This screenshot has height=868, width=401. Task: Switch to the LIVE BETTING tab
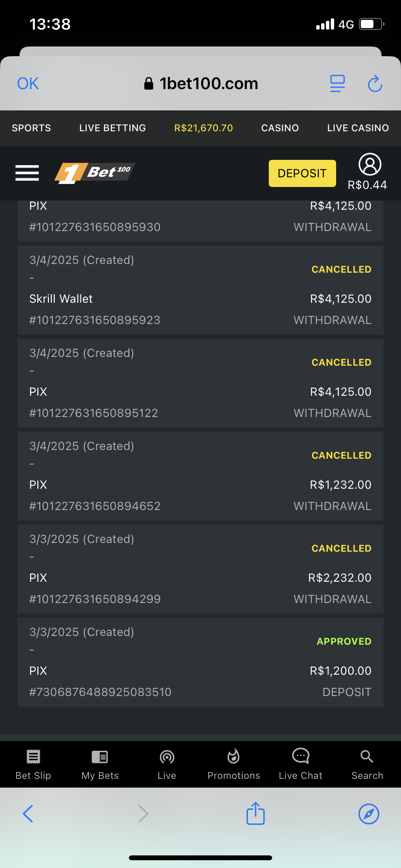coord(112,128)
